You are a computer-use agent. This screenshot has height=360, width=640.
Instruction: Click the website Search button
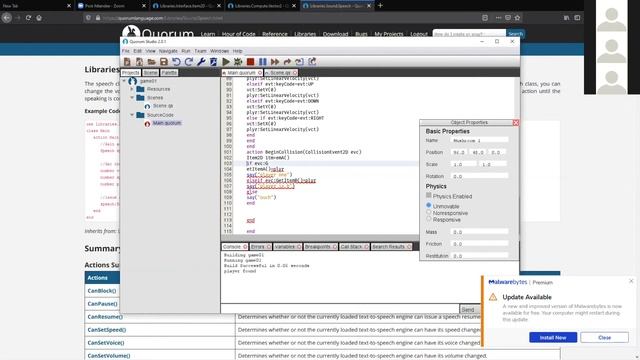(515, 33)
